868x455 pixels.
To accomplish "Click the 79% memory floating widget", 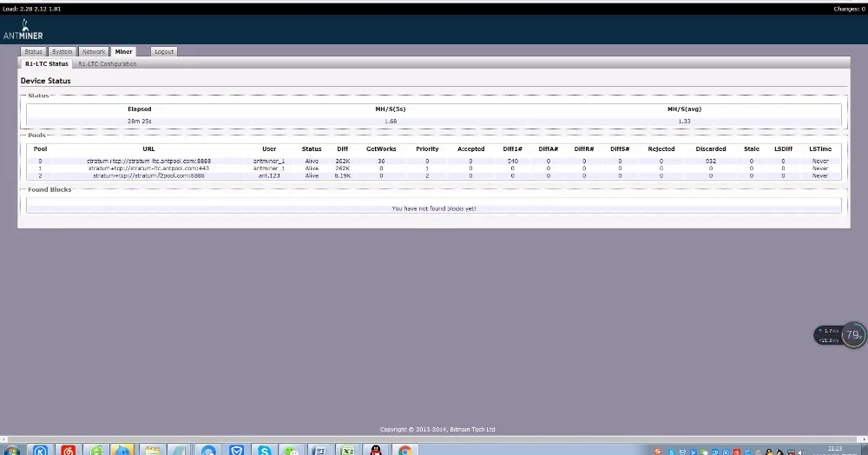I will (x=853, y=335).
